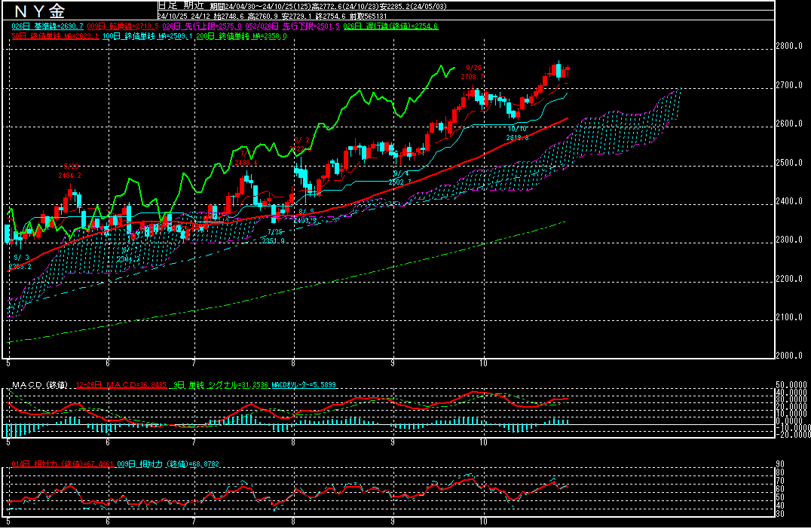The image size is (811, 532).
Task: Click the "009日 転換線=2713.5" legend label
Action: point(123,26)
